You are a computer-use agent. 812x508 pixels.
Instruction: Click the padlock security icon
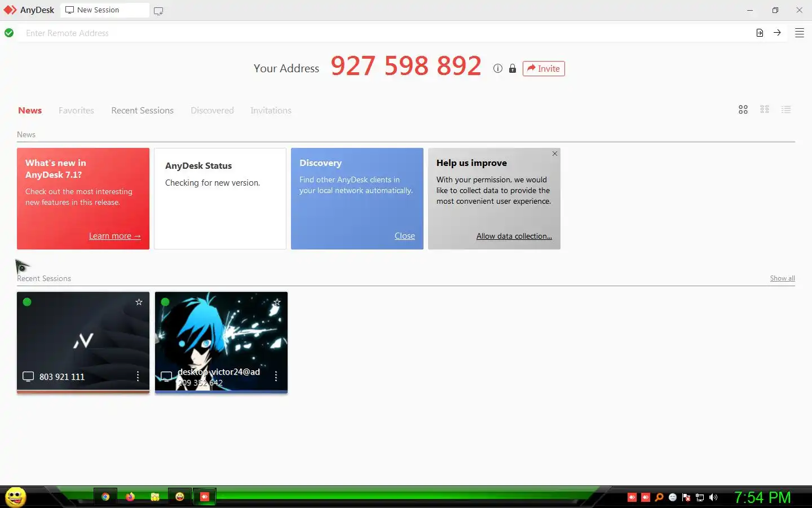513,68
